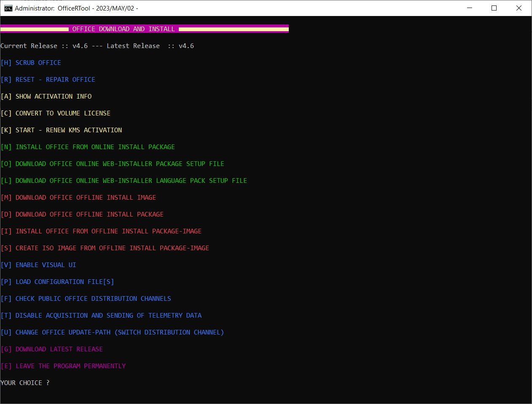
Task: Minimize the OfficeRTool console window
Action: click(470, 8)
